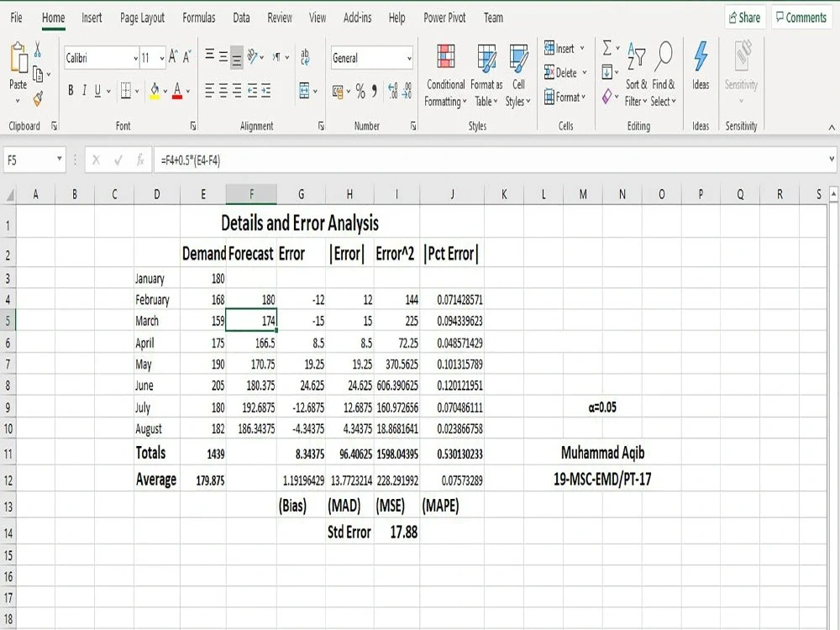The width and height of the screenshot is (840, 630).
Task: Click the Select All corner triangle
Action: (9, 195)
